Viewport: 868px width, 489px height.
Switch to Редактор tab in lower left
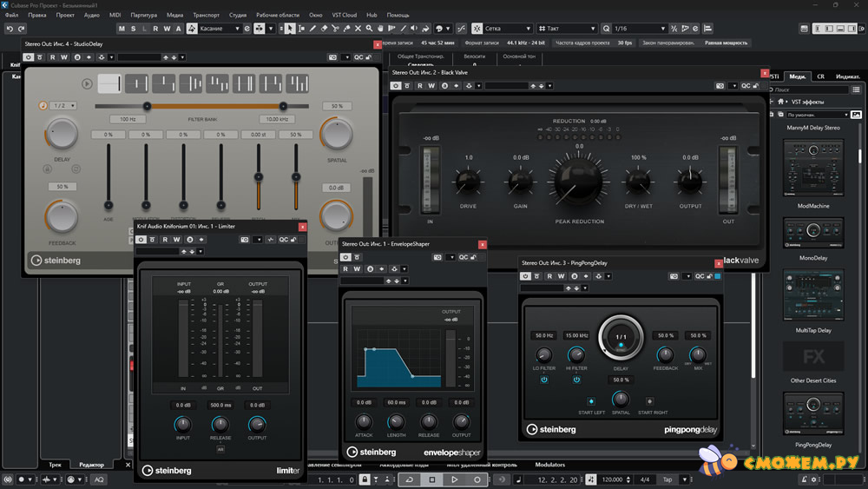pos(91,465)
